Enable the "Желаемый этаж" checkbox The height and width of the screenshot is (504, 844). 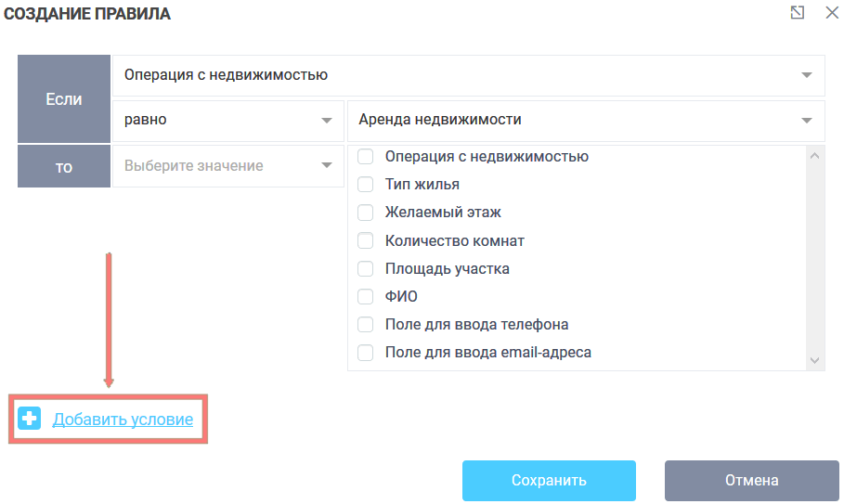click(x=366, y=213)
